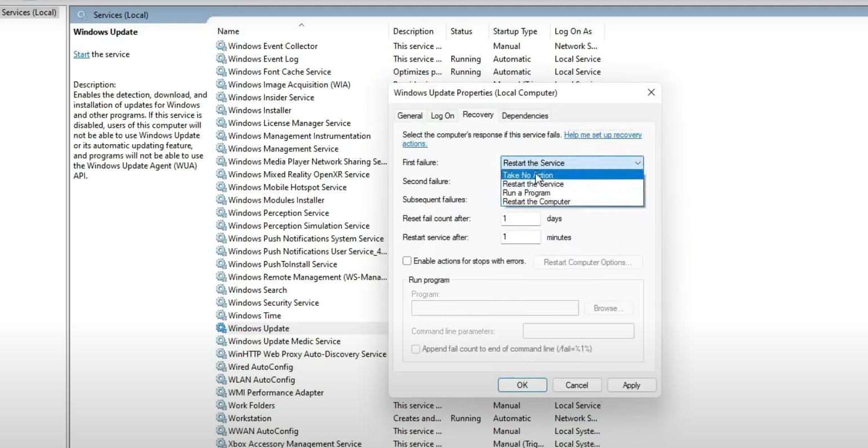Select WinHTTP Web Proxy Auto-Discovery Service row

point(301,354)
